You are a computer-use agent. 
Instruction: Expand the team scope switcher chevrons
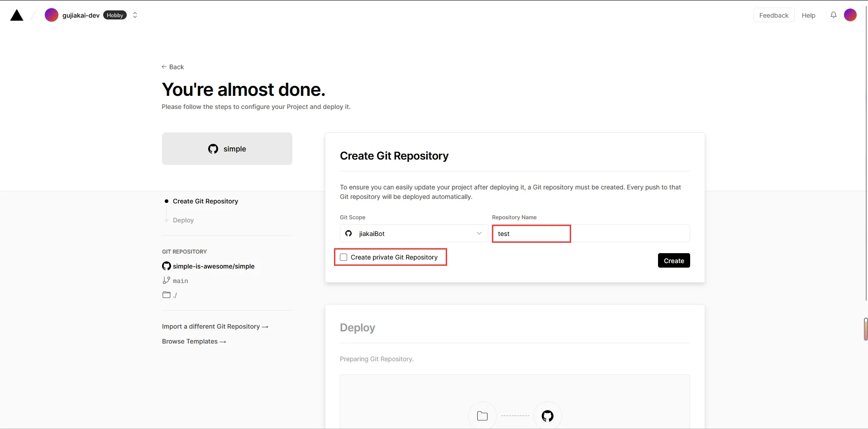[x=135, y=15]
